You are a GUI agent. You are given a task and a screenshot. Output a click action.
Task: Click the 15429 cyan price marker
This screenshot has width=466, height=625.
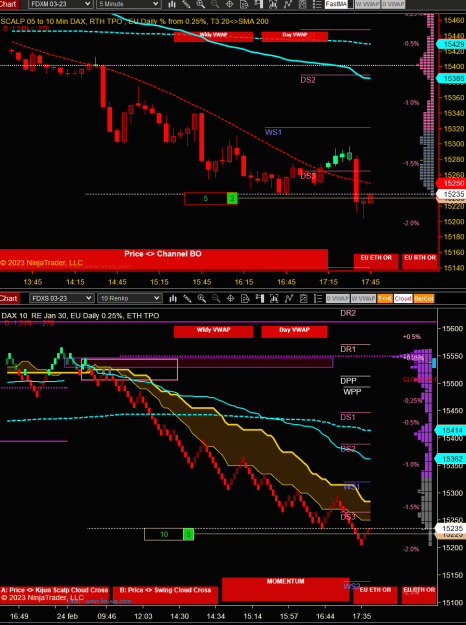[452, 44]
